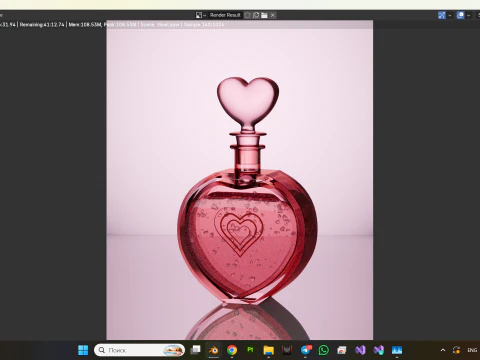Click the new image duplicate icon
The image size is (480, 360).
256,15
